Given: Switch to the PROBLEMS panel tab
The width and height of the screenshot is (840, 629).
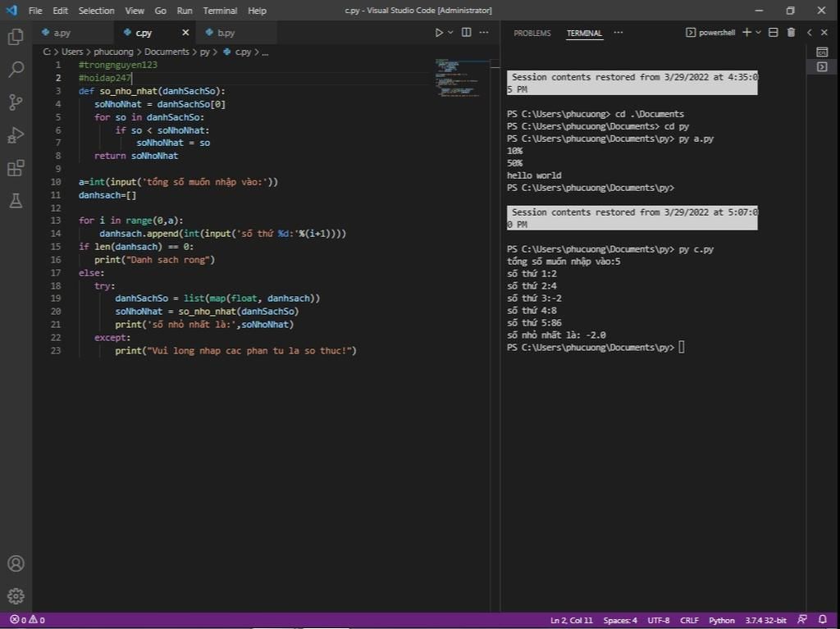Looking at the screenshot, I should (532, 33).
